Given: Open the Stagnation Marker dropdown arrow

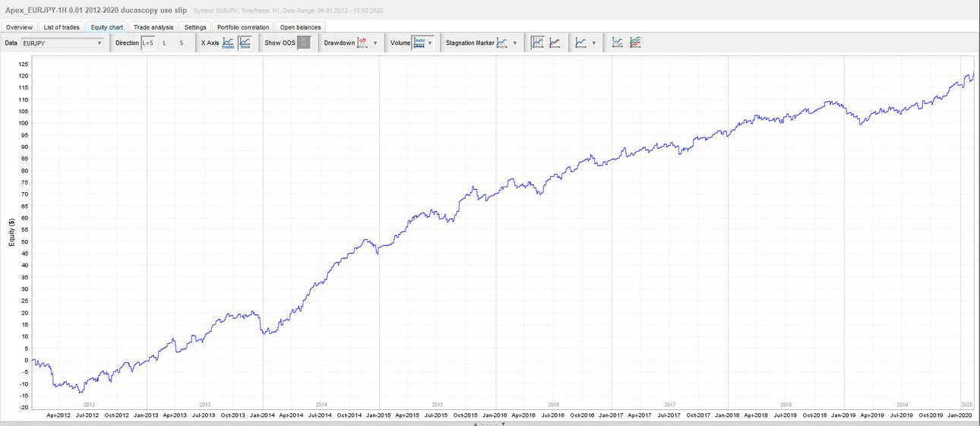Looking at the screenshot, I should coord(515,43).
